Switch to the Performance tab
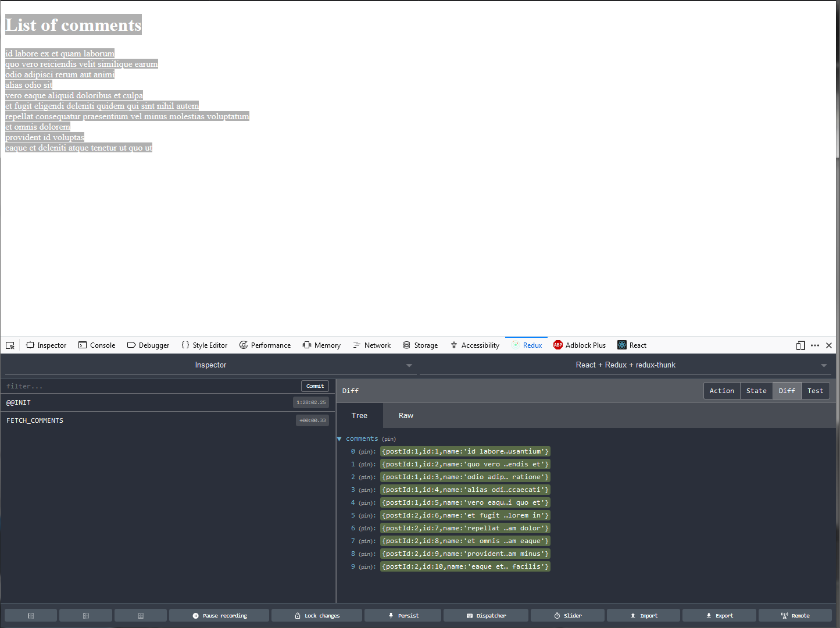Screen dimensions: 840x628 (x=265, y=345)
